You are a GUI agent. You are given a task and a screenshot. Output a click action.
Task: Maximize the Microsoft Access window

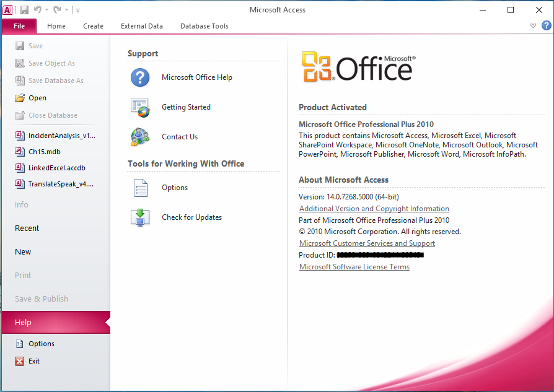511,10
